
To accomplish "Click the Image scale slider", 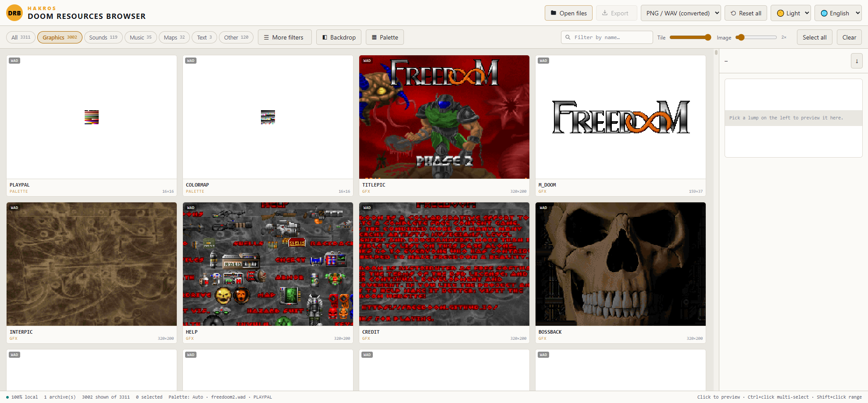I will [756, 37].
